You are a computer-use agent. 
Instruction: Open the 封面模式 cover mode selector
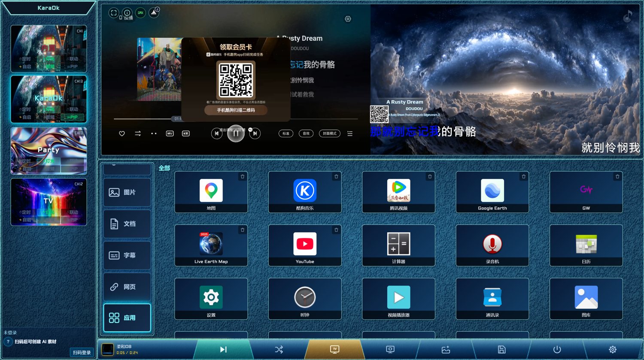pyautogui.click(x=330, y=133)
